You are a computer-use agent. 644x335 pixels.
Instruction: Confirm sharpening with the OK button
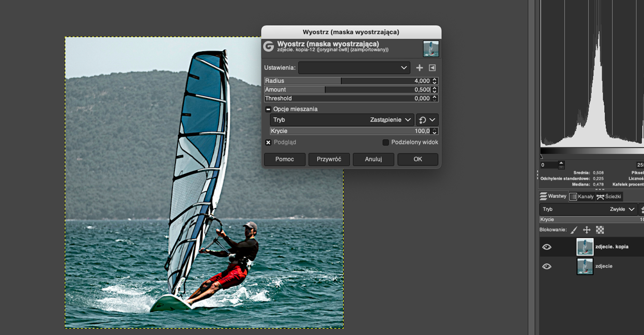pos(418,159)
